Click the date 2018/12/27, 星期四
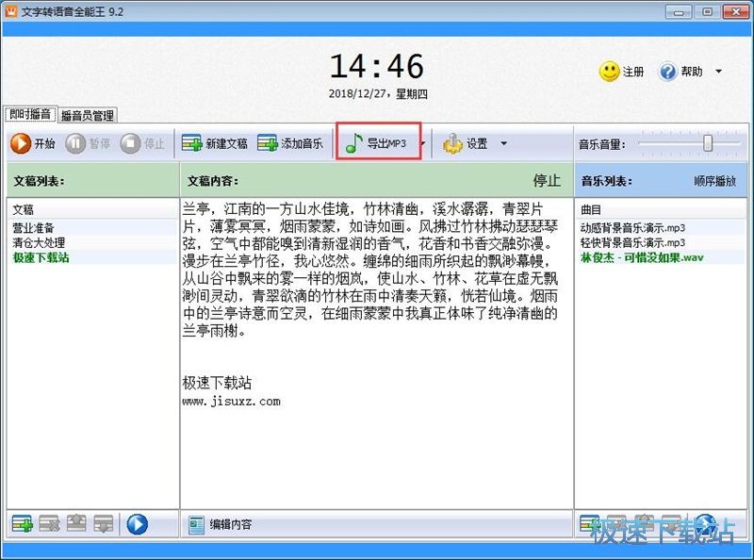 coord(378,94)
